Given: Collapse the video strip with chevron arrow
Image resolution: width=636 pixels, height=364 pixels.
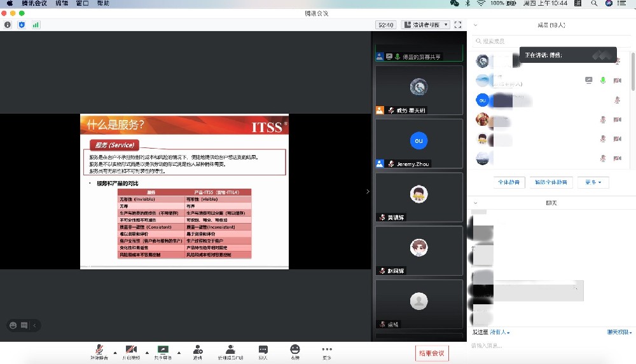Looking at the screenshot, I should pos(368,191).
